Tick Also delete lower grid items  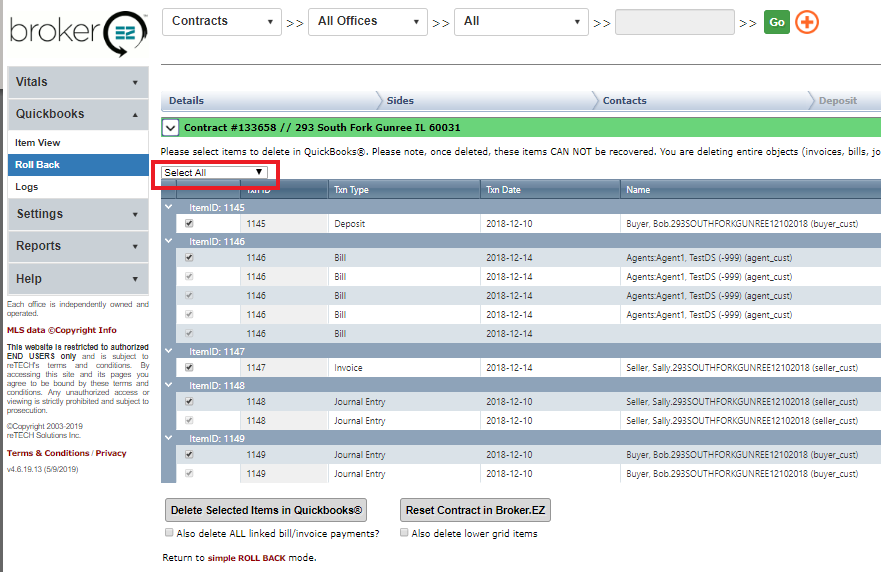(x=404, y=533)
